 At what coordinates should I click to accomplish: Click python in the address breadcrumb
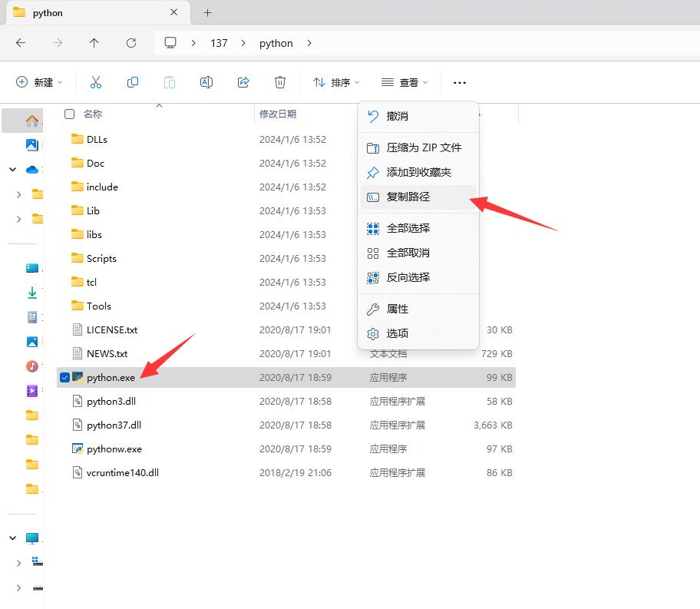276,43
